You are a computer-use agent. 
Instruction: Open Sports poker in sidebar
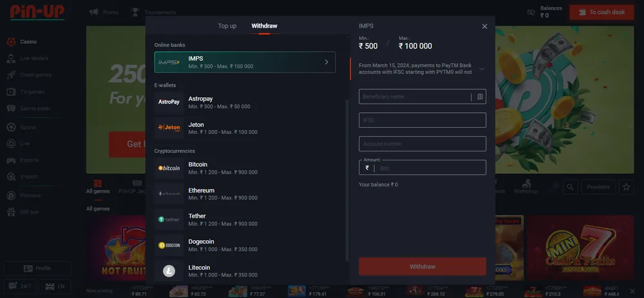29,108
